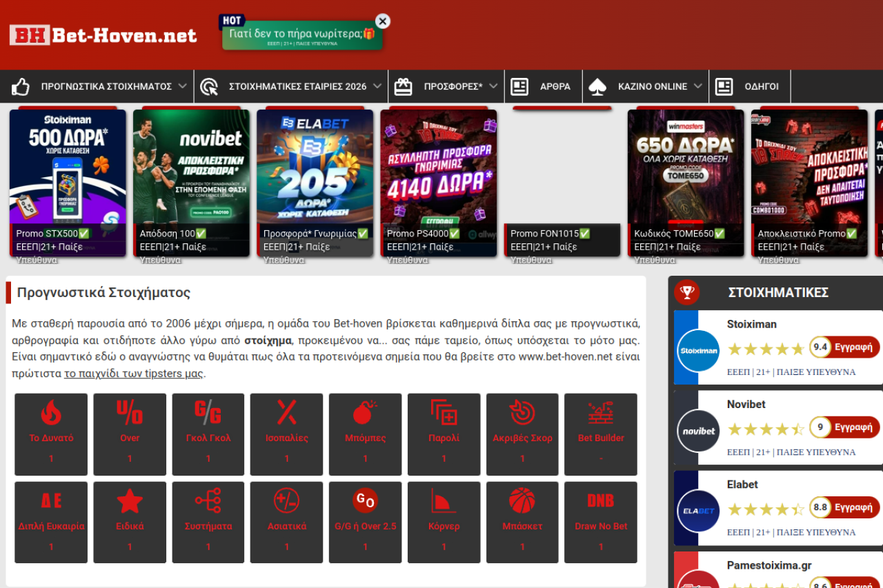
Task: Click the Novibet star rating
Action: tap(766, 429)
